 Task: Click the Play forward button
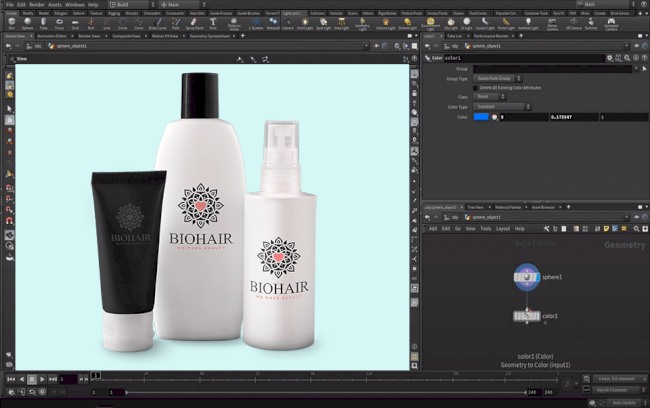(42, 379)
